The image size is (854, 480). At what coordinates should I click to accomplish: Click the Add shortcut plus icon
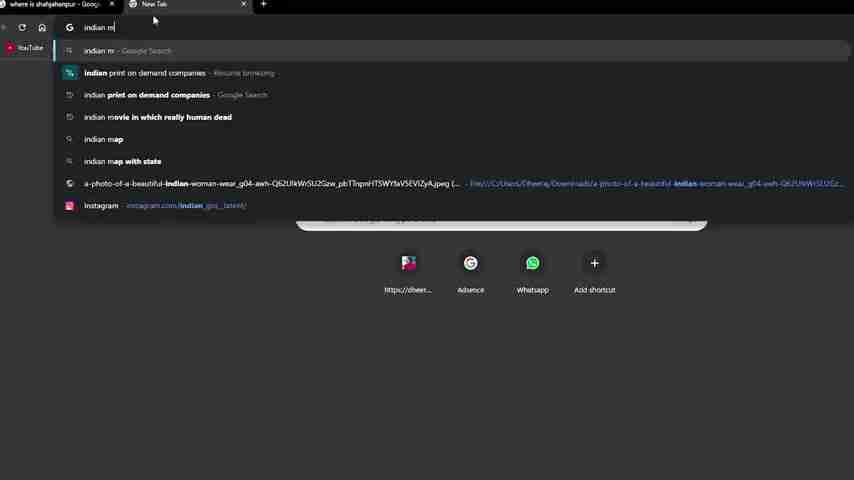pos(594,263)
